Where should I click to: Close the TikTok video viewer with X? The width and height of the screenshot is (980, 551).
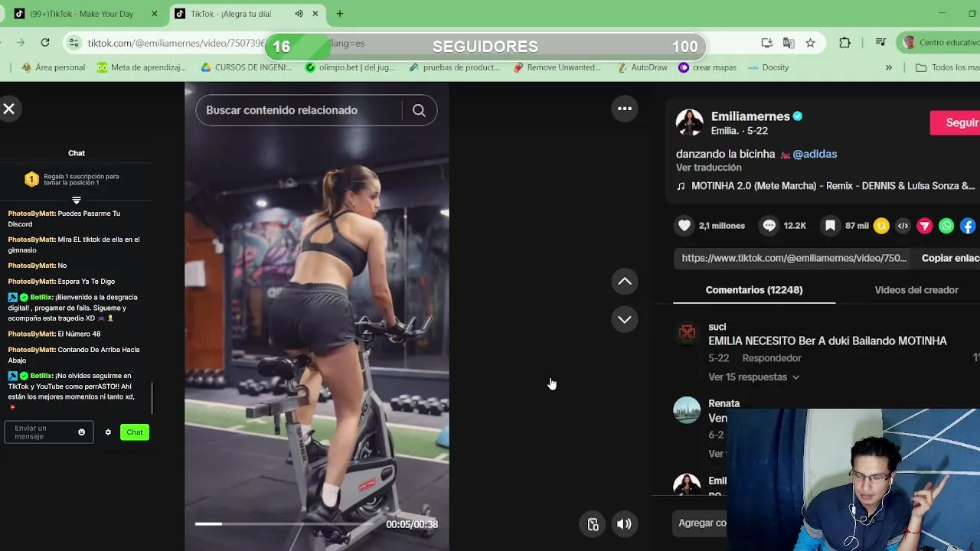pyautogui.click(x=8, y=109)
